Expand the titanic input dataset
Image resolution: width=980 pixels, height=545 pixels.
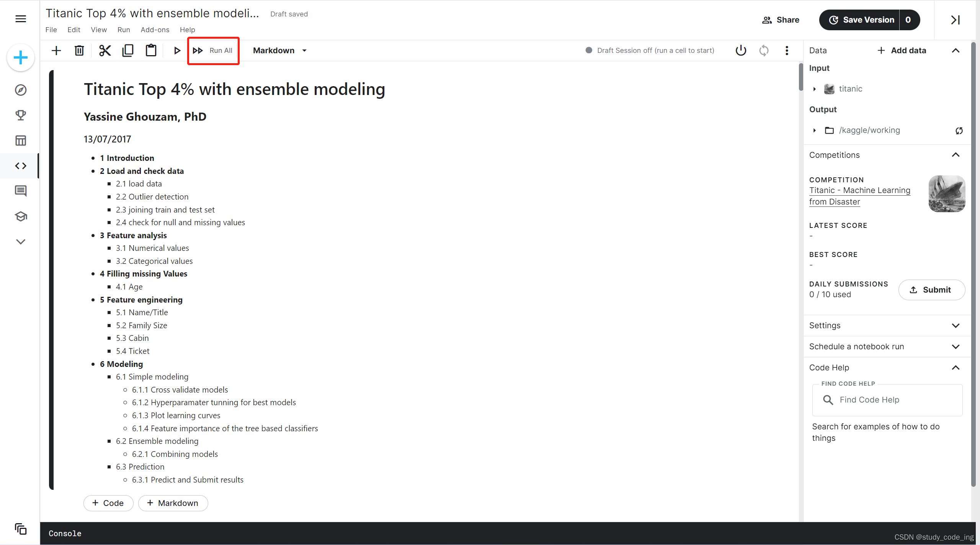(x=815, y=89)
